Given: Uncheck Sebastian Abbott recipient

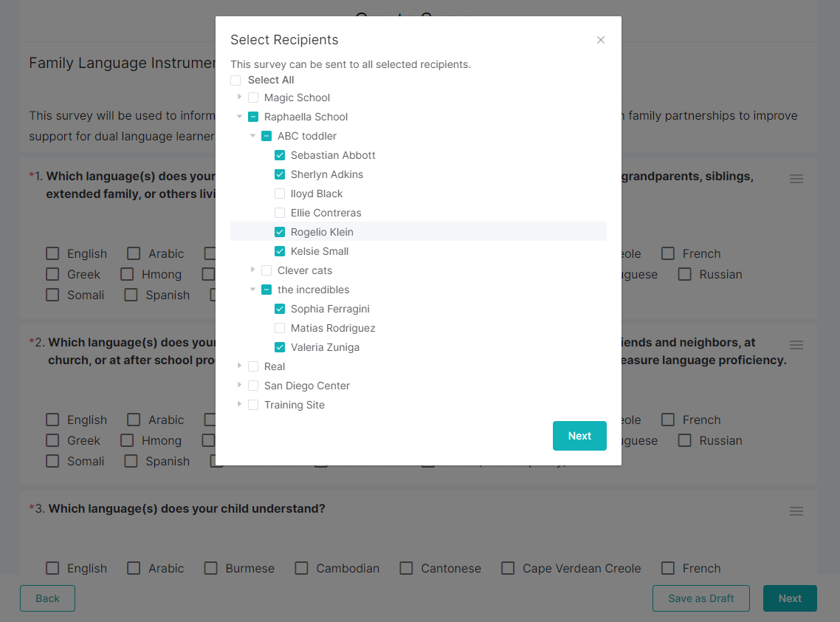Looking at the screenshot, I should pyautogui.click(x=280, y=156).
